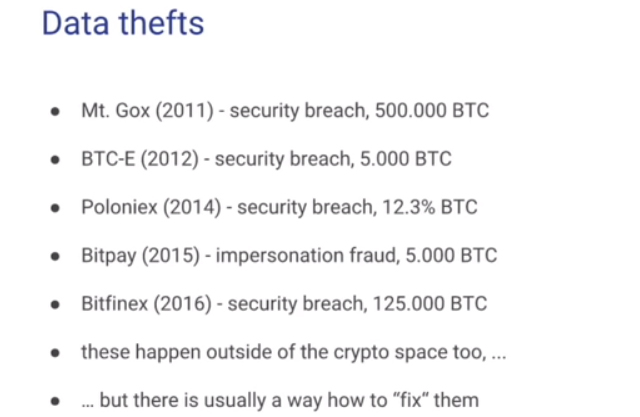Screen dimensions: 640x417
Task: Click the "125.000 BTC" amount text
Action: point(445,304)
